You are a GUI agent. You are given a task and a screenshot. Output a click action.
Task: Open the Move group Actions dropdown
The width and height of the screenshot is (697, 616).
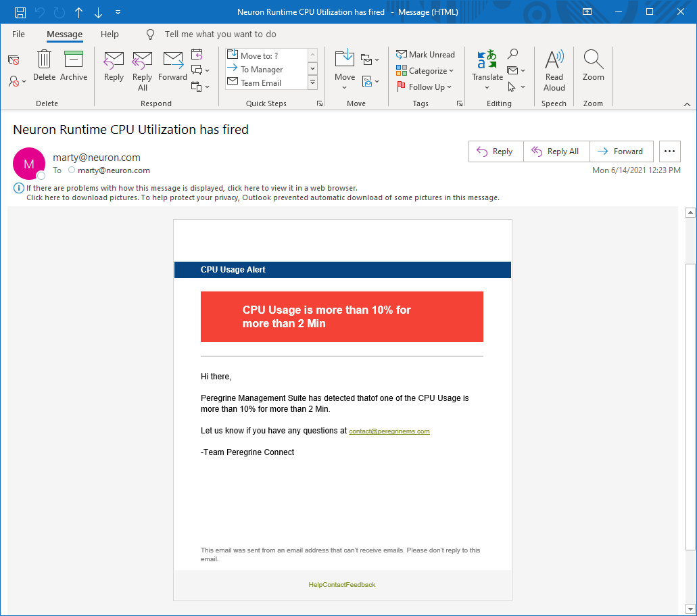point(370,81)
